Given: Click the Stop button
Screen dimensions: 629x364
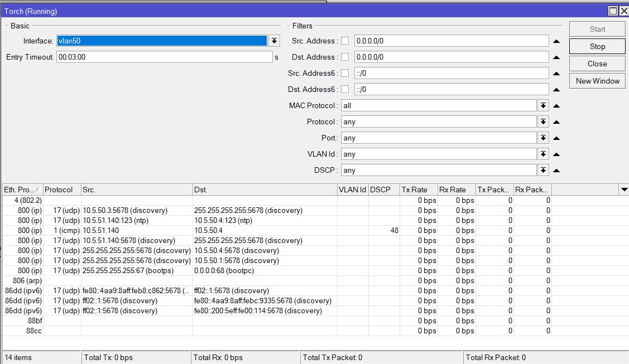Looking at the screenshot, I should click(597, 46).
